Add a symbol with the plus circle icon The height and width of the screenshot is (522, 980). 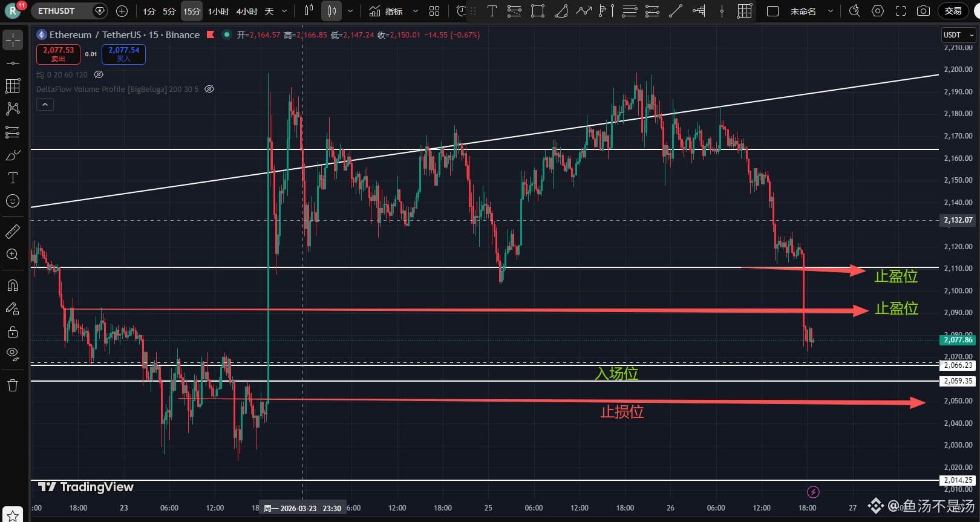coord(122,11)
